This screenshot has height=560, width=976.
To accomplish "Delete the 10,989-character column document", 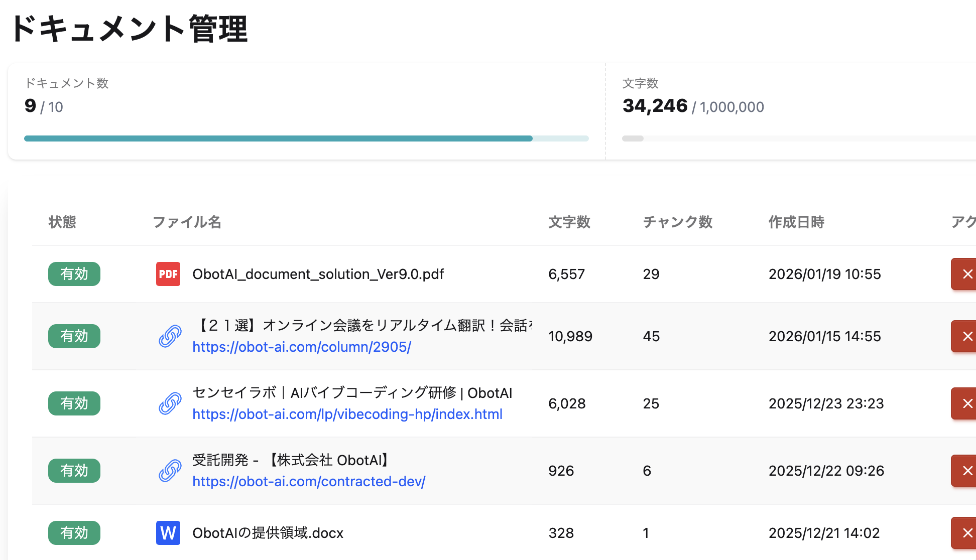I will point(966,336).
